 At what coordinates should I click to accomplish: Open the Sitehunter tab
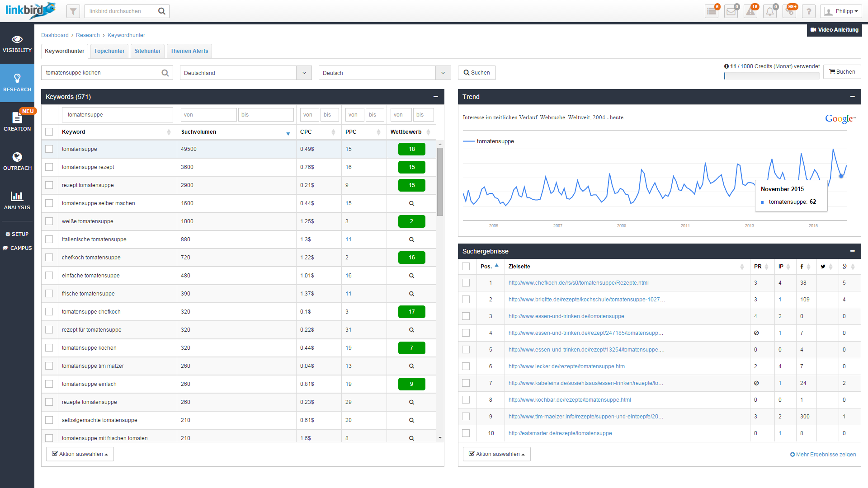pyautogui.click(x=147, y=51)
